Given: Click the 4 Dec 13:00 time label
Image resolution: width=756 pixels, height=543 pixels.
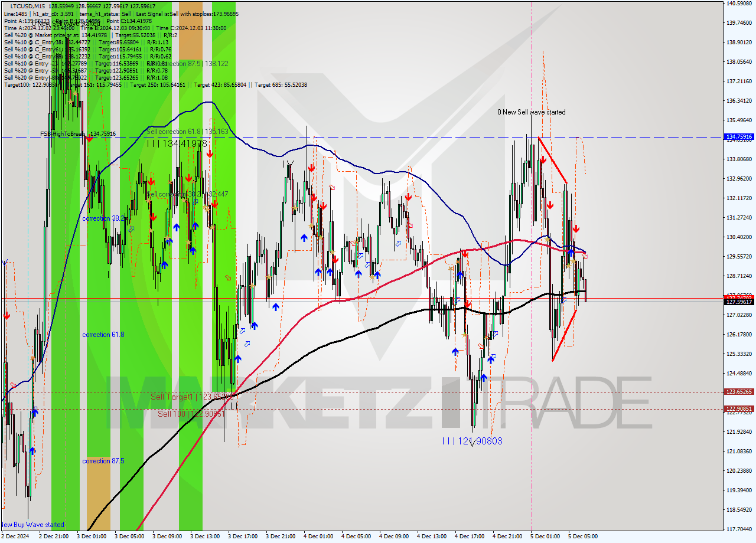Looking at the screenshot, I should pos(432,537).
